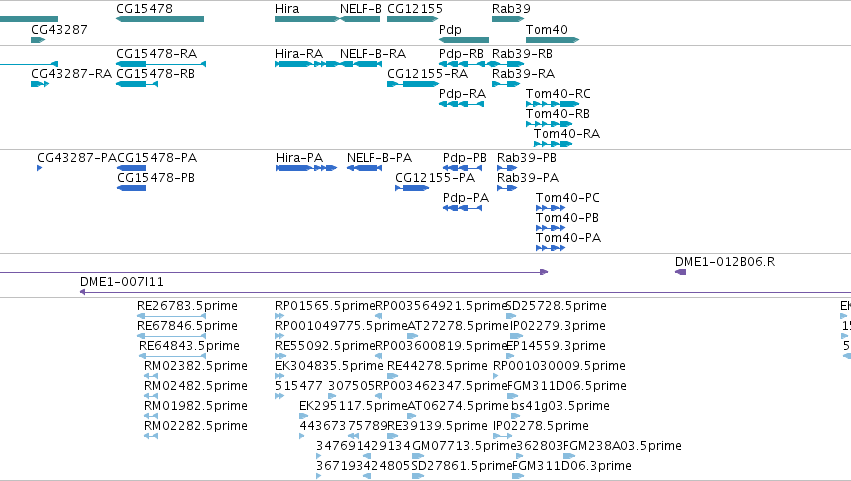Open EST RE26783.5prime label
851x481 pixels.
pos(187,306)
